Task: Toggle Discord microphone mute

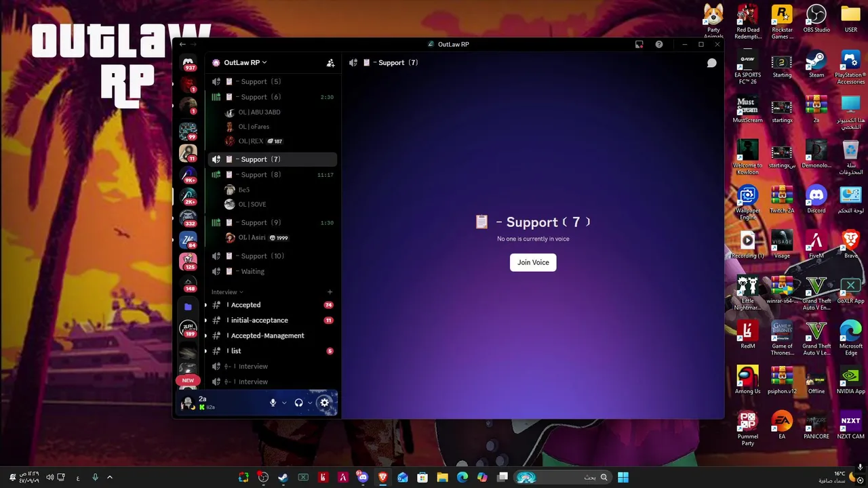Action: point(273,403)
